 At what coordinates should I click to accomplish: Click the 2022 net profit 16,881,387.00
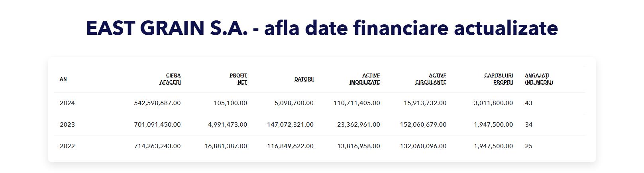(226, 146)
